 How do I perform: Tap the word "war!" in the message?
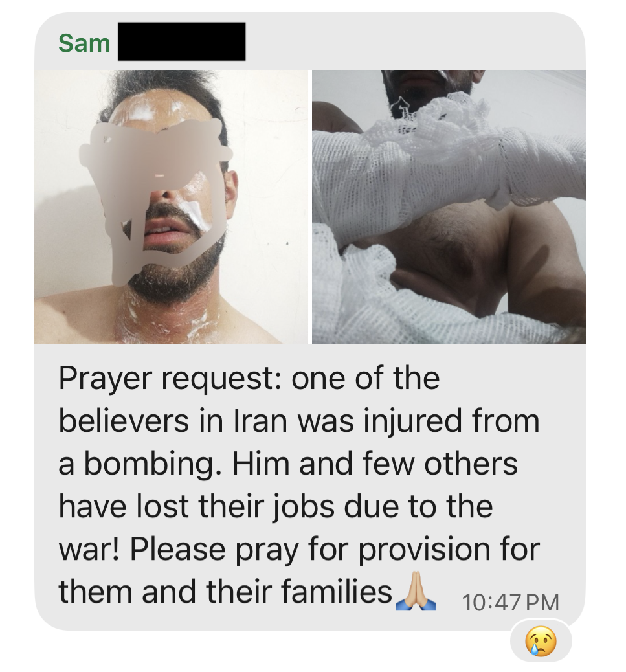[x=90, y=549]
